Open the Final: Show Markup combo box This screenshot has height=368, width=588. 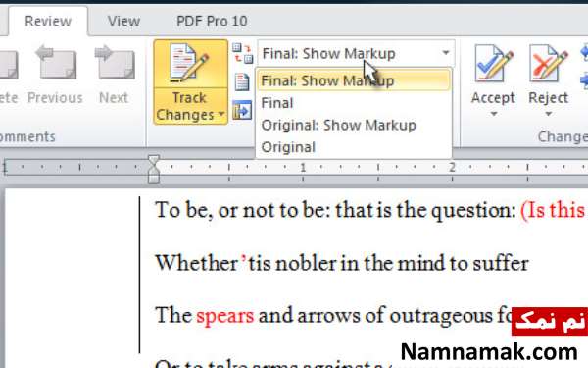(x=356, y=53)
